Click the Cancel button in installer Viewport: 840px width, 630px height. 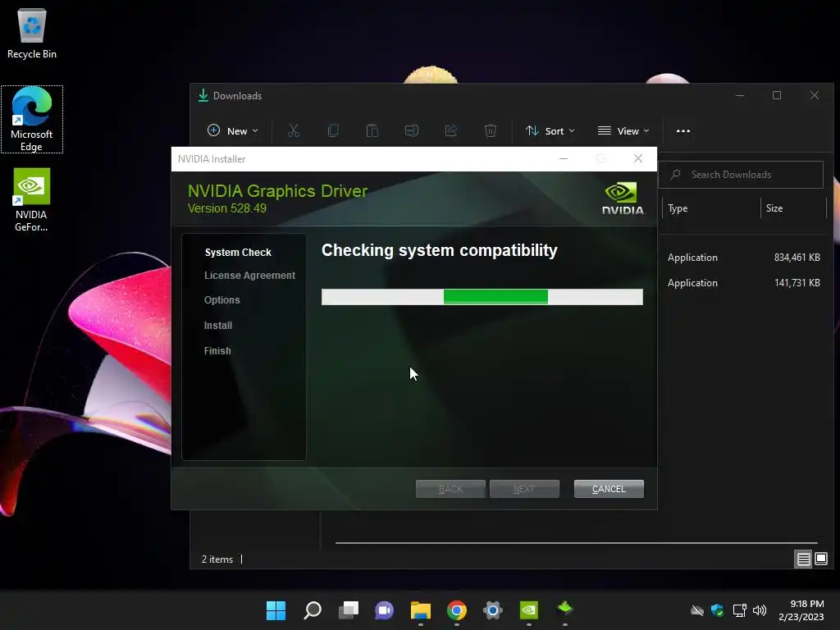609,489
